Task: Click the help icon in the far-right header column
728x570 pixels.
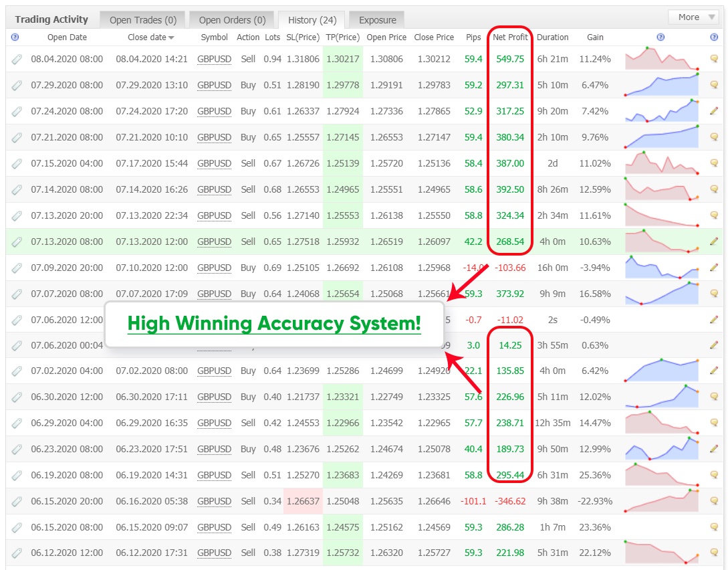Action: tap(714, 37)
